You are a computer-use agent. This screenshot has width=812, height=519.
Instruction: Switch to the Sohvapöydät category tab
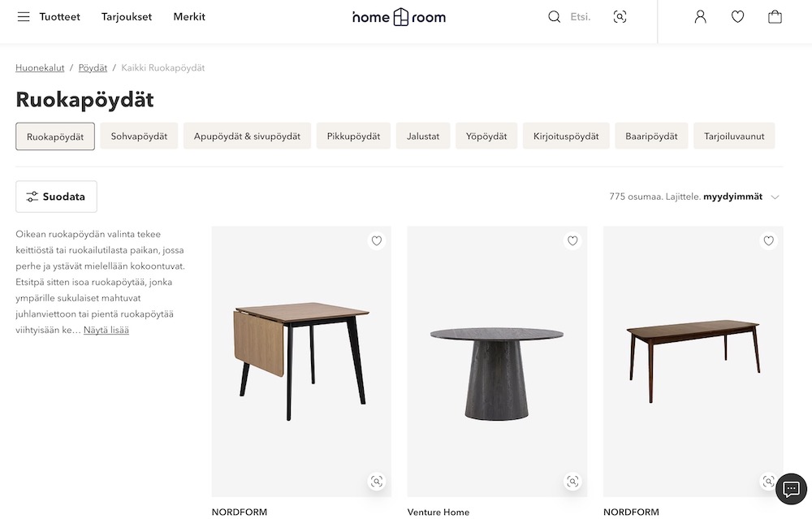[139, 136]
